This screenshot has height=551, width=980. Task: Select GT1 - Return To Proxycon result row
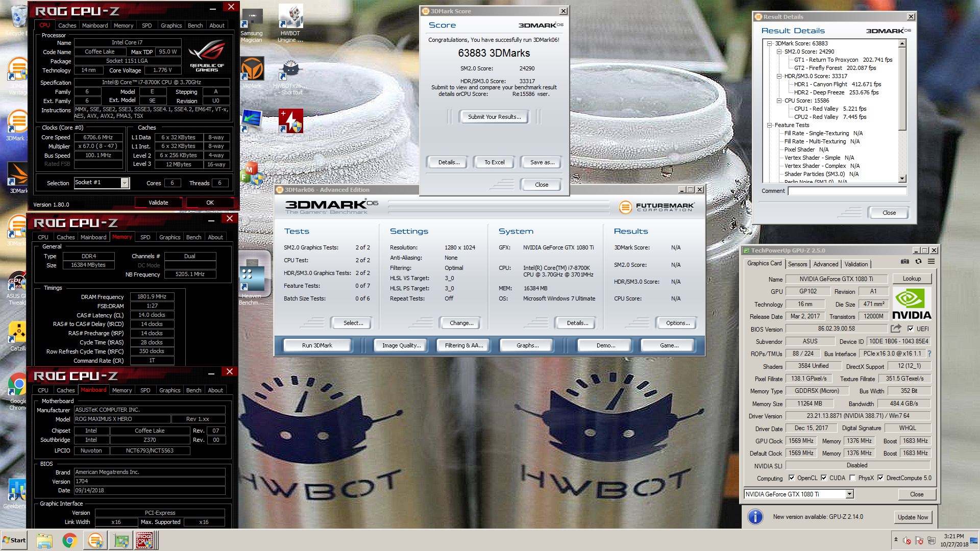tap(843, 60)
